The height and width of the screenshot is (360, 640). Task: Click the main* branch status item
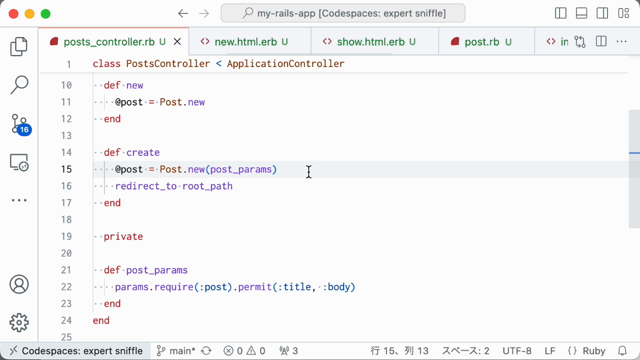pos(176,351)
